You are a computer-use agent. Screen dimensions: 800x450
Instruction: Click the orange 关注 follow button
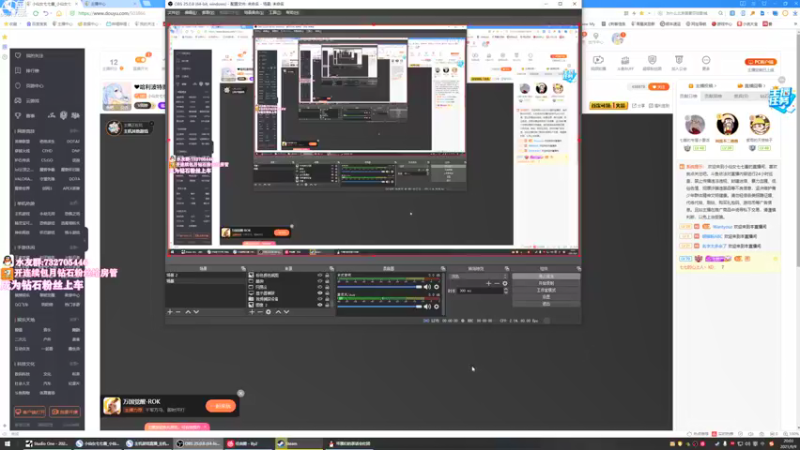pos(659,87)
